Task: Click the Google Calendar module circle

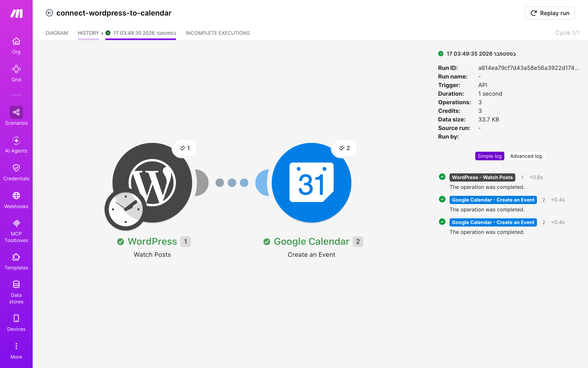Action: click(x=312, y=183)
